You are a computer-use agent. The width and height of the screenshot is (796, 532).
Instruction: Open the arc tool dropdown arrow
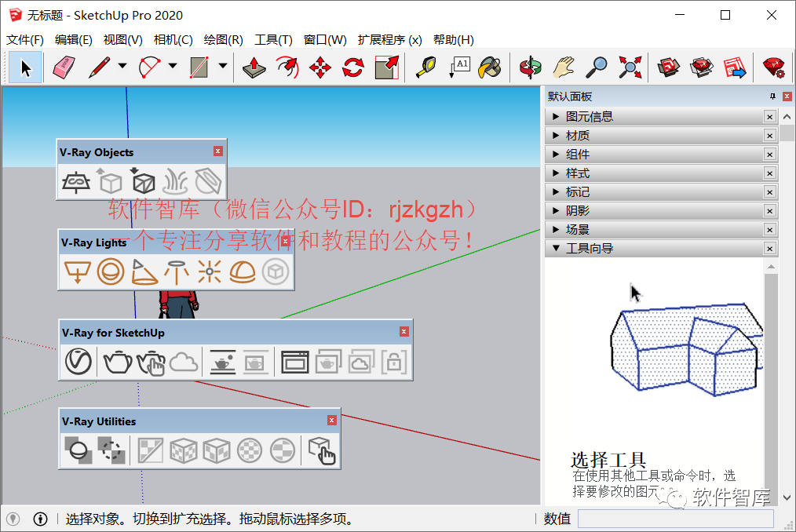point(173,66)
